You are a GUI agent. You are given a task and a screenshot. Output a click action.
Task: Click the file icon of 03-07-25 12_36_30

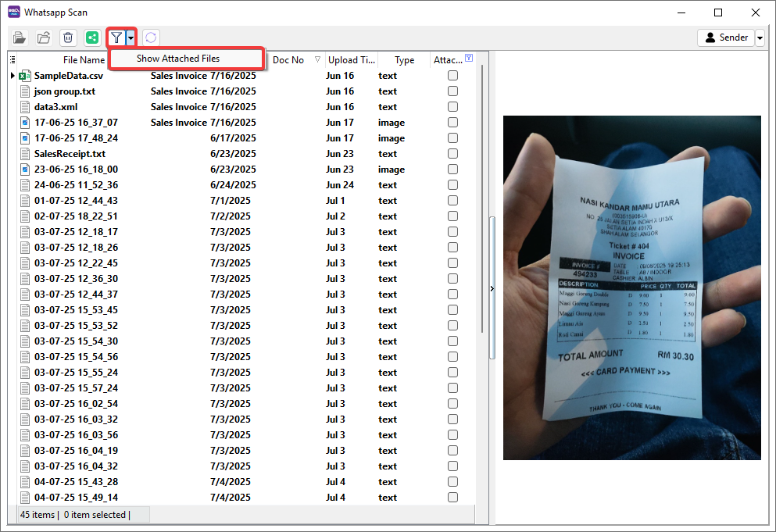[25, 279]
